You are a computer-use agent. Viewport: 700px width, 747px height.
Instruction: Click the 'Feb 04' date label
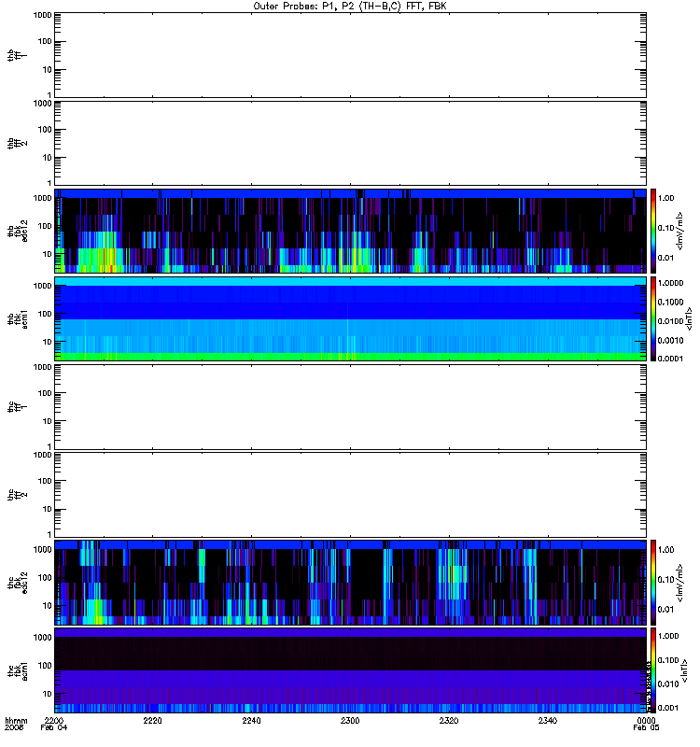click(54, 727)
